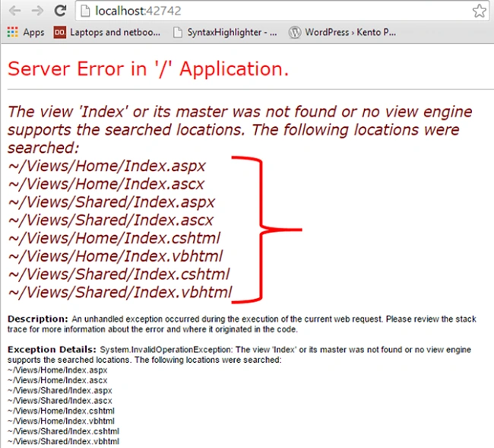494x448 pixels.
Task: Open the Apps bookmark label
Action: coord(33,32)
